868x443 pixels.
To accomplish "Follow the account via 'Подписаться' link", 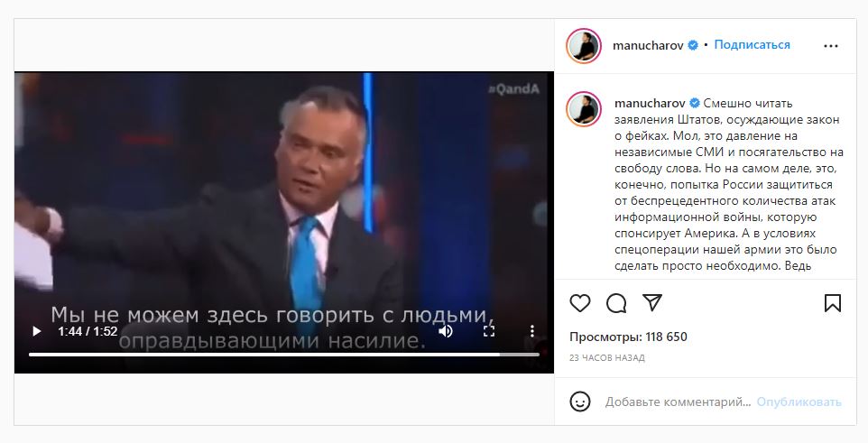I will tap(752, 45).
